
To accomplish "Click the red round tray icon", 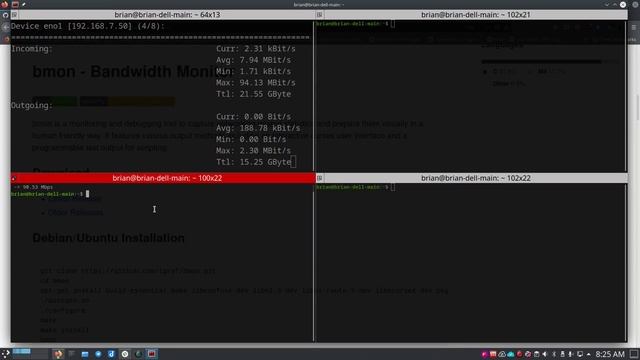I will pos(520,354).
